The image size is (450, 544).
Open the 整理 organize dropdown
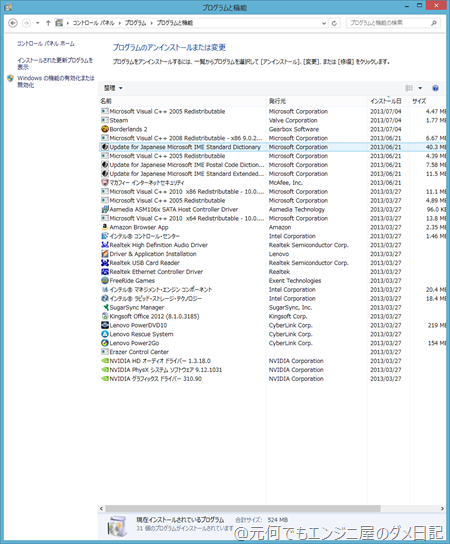tap(113, 88)
